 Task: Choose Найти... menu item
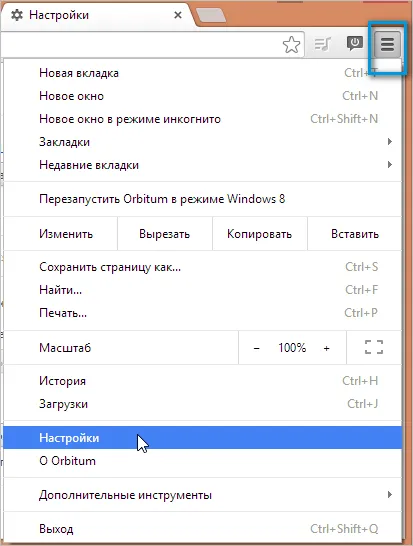(x=203, y=290)
